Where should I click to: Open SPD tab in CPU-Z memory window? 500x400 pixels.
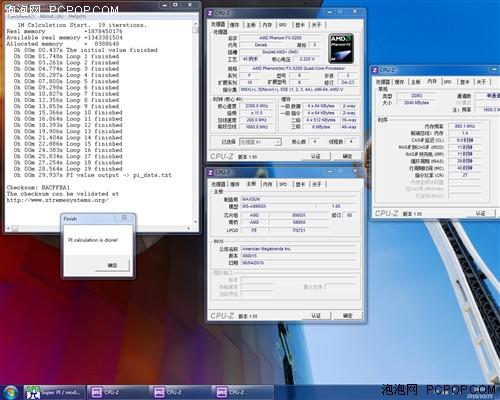[448, 82]
